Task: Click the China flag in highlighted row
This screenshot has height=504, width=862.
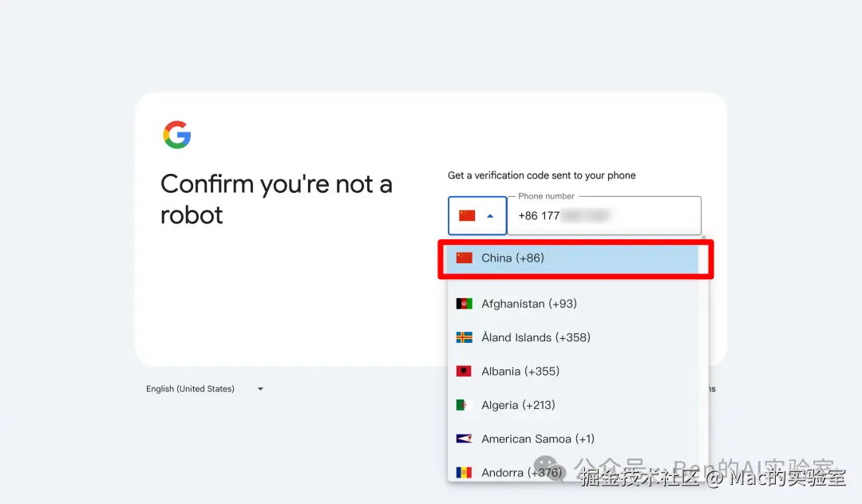Action: coord(464,258)
